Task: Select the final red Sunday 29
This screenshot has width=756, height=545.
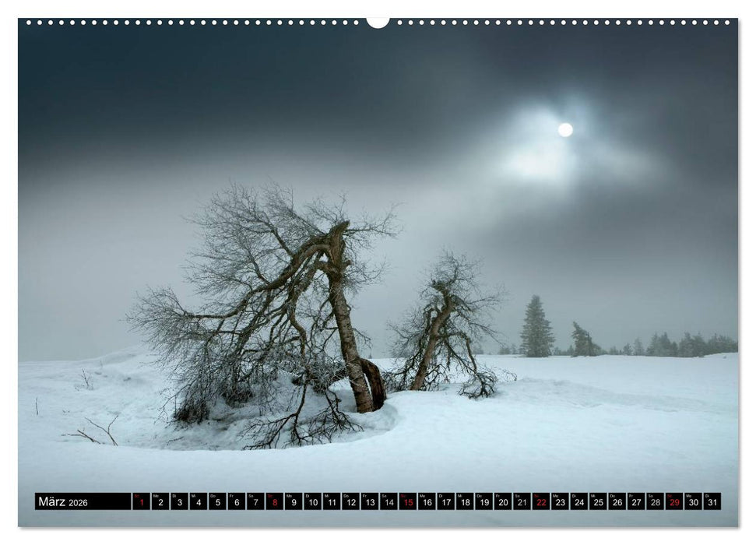Action: pyautogui.click(x=673, y=503)
